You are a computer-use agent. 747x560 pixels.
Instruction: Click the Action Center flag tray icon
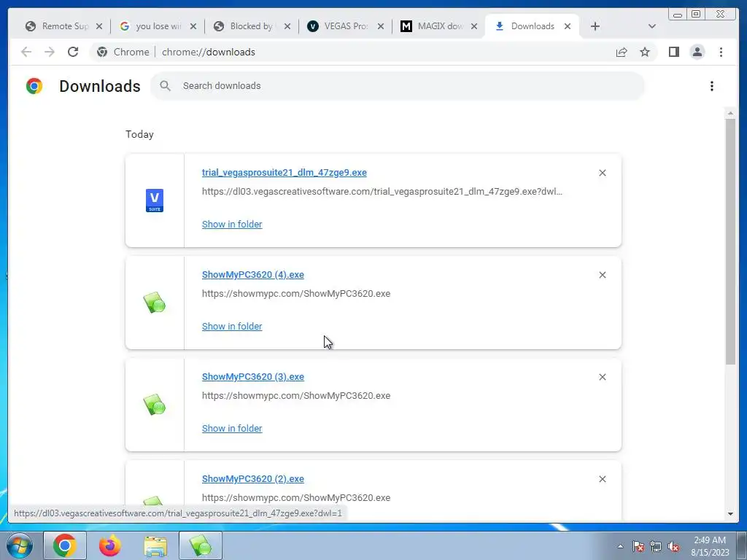coord(638,546)
